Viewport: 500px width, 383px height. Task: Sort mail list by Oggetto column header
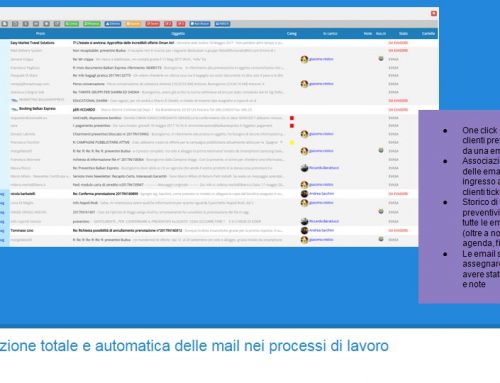[178, 34]
